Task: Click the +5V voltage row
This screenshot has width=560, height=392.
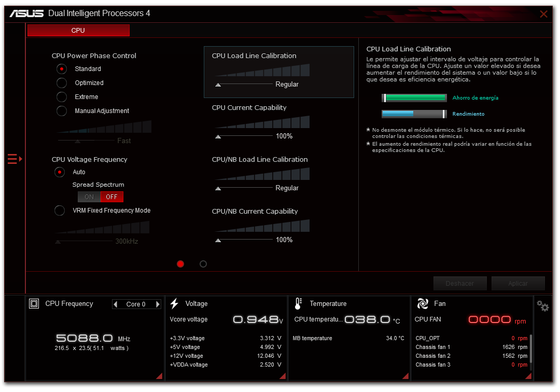Action: (x=226, y=347)
